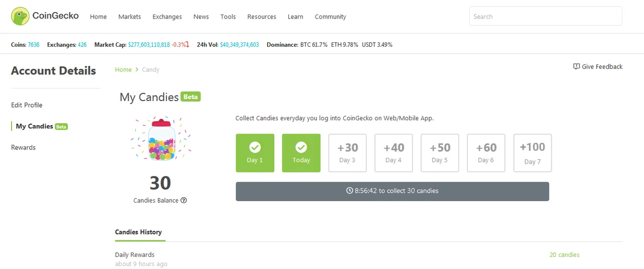Click the candy jar illustration
This screenshot has width=644, height=269.
pos(161,139)
